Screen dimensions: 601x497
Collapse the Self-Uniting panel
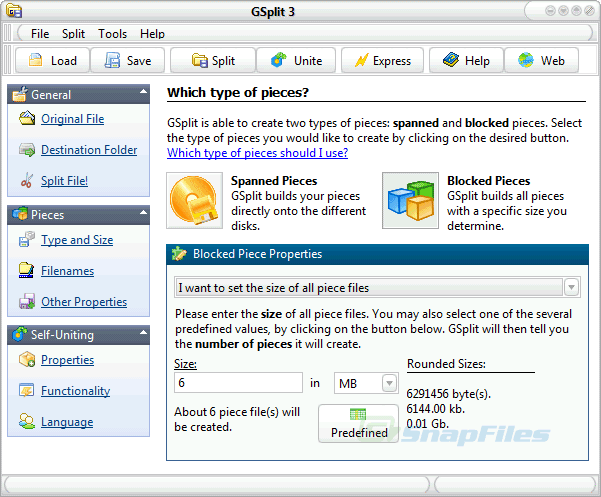(143, 332)
